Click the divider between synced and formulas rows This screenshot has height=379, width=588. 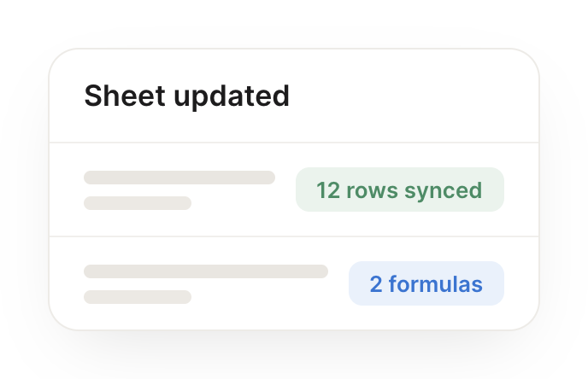point(294,236)
